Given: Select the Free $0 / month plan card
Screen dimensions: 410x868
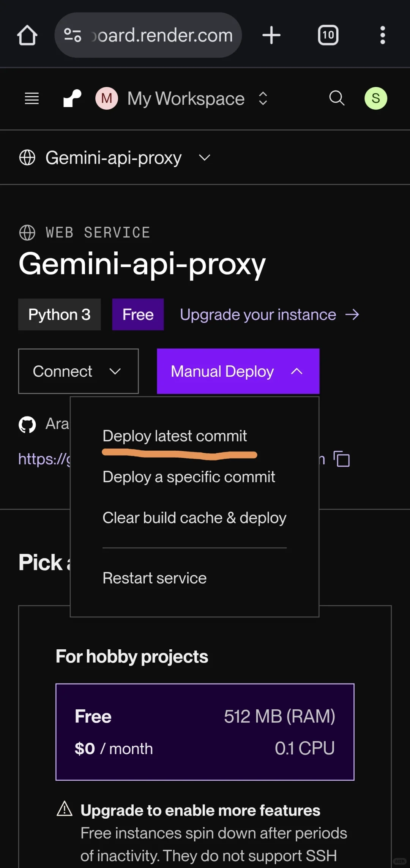Looking at the screenshot, I should (x=205, y=732).
